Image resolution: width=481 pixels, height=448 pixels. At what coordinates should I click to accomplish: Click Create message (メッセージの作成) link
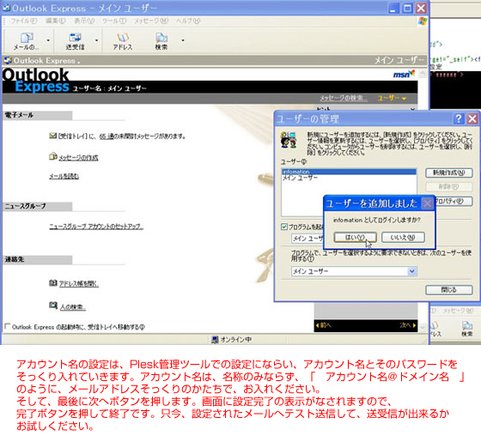(78, 158)
